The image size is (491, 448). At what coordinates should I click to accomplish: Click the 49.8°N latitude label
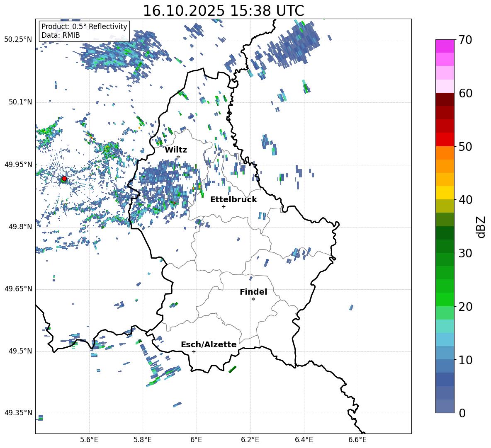[x=20, y=227]
